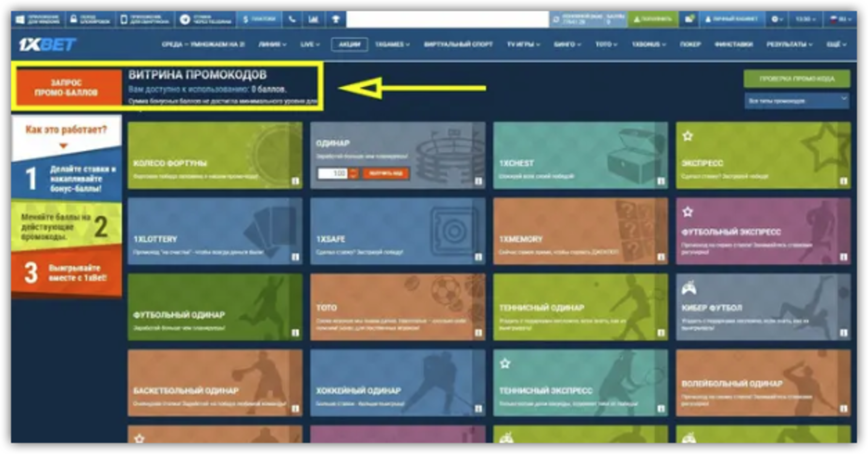
Task: Refresh the account balance icon
Action: click(x=556, y=19)
